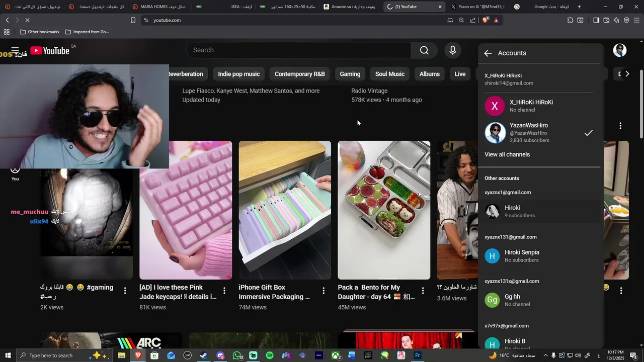Viewport: 644px width, 362px height.
Task: Open options menu beside Shorts section
Action: point(620,126)
